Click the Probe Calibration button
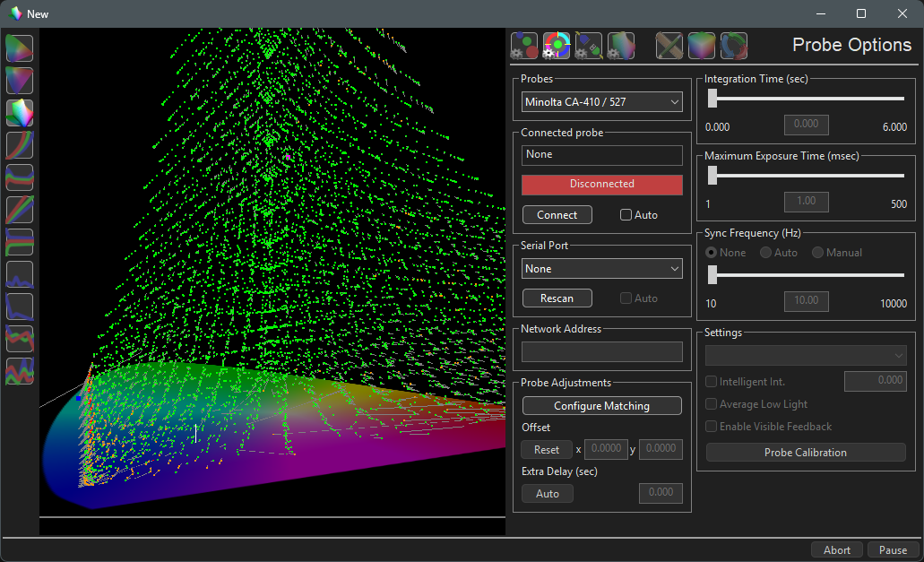 pyautogui.click(x=805, y=453)
